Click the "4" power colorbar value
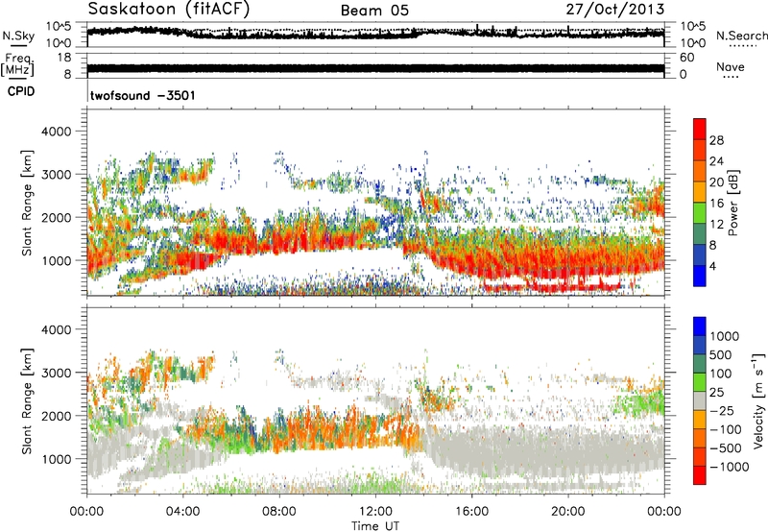This screenshot has height=532, width=768. [x=713, y=267]
